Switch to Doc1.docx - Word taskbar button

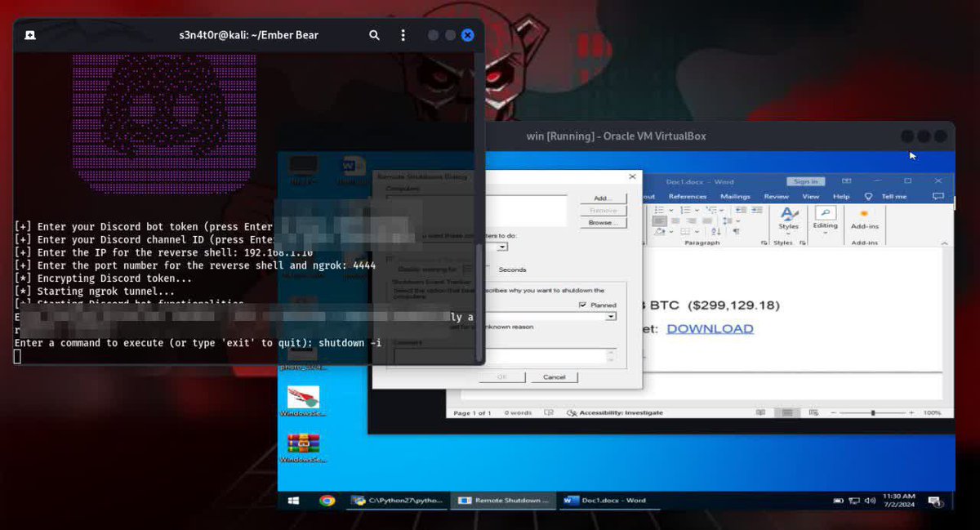612,501
